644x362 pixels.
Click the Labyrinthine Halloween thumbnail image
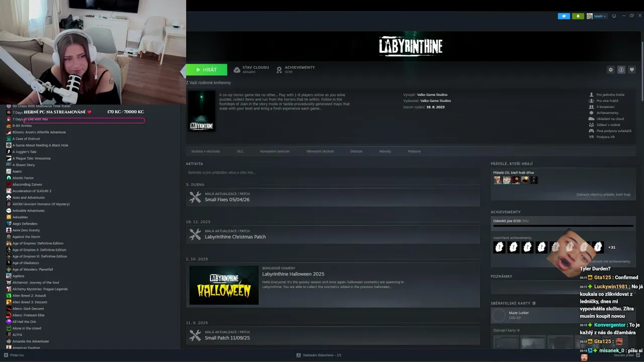point(224,285)
